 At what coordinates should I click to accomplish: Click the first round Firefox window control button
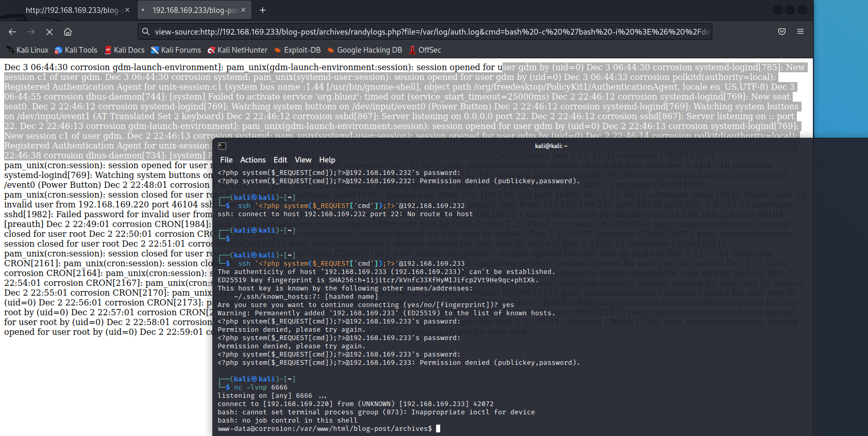[x=777, y=10]
